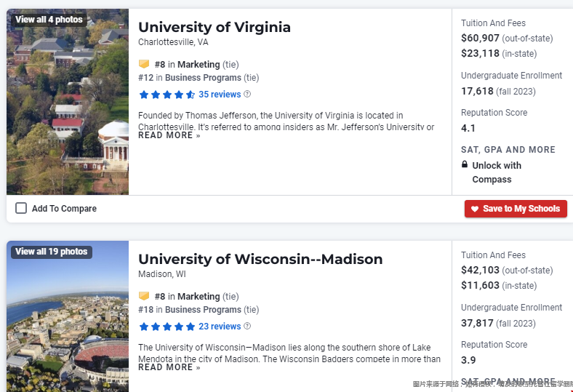
Task: Open the 35 reviews link
Action: (220, 95)
